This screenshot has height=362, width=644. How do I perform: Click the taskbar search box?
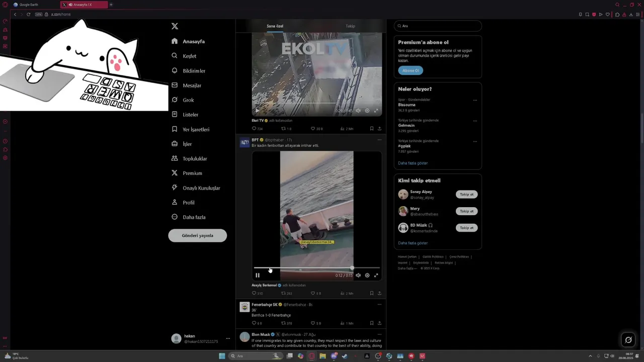(256, 356)
